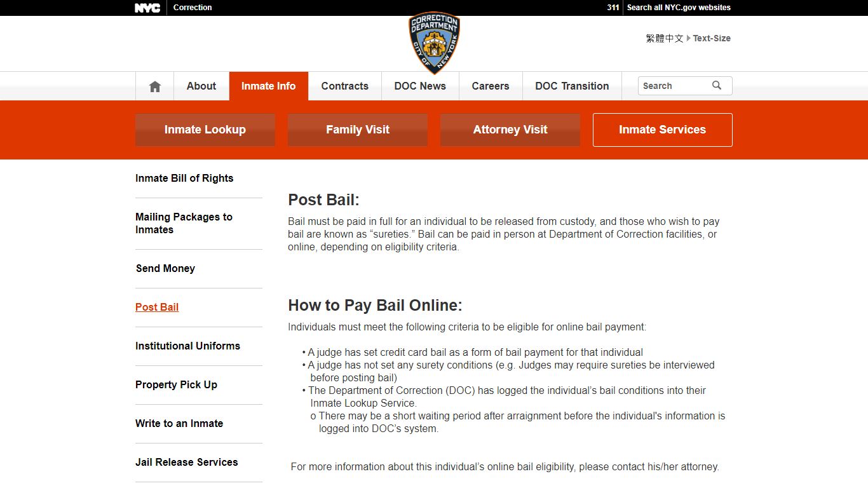
Task: Open Institutional Uniforms sidebar link
Action: (x=187, y=346)
